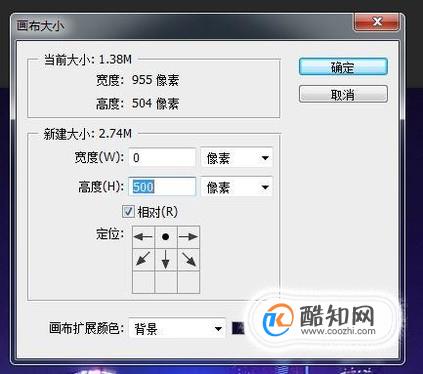Click the 宽度: 955 像素 text
423x374 pixels.
click(x=137, y=80)
